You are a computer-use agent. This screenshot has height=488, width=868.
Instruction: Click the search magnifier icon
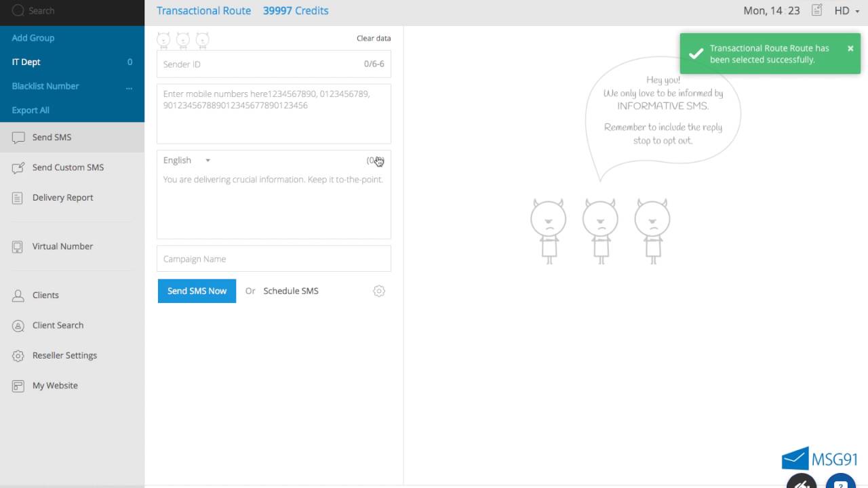tap(18, 10)
